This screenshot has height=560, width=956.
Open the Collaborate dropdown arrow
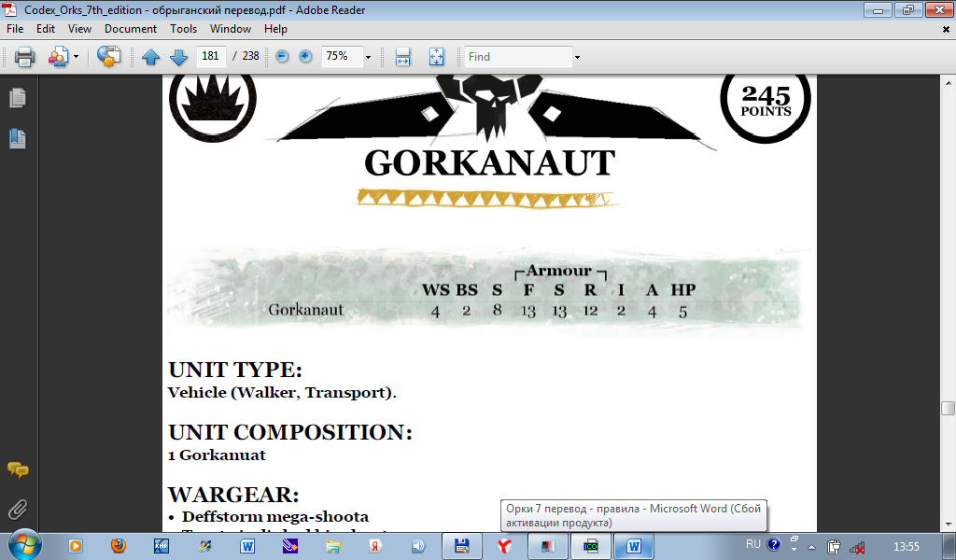point(76,57)
